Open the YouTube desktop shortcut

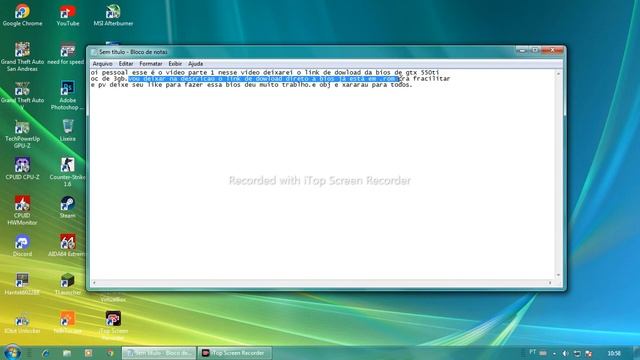68,16
